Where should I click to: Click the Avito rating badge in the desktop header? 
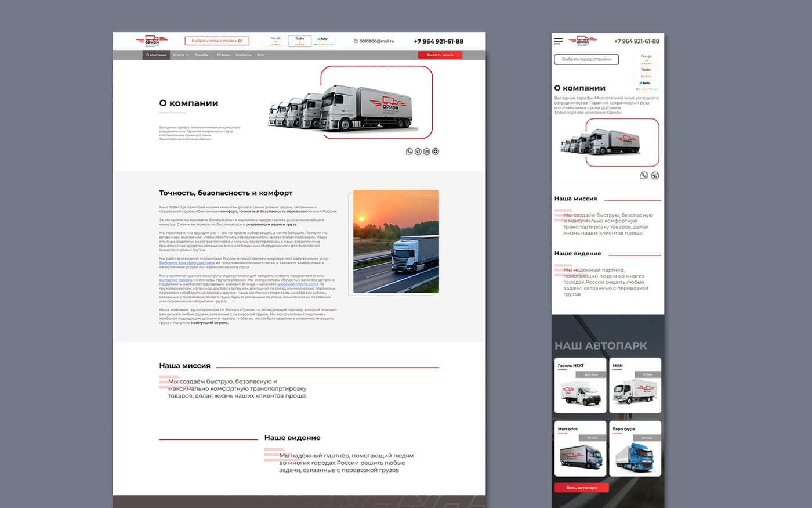tap(324, 41)
